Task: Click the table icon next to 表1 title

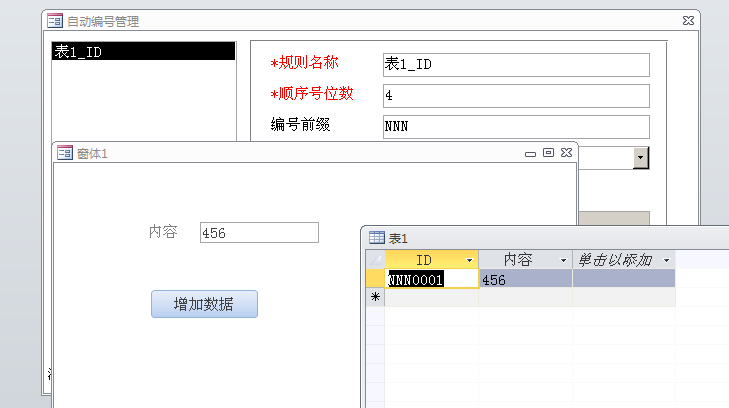Action: 377,237
